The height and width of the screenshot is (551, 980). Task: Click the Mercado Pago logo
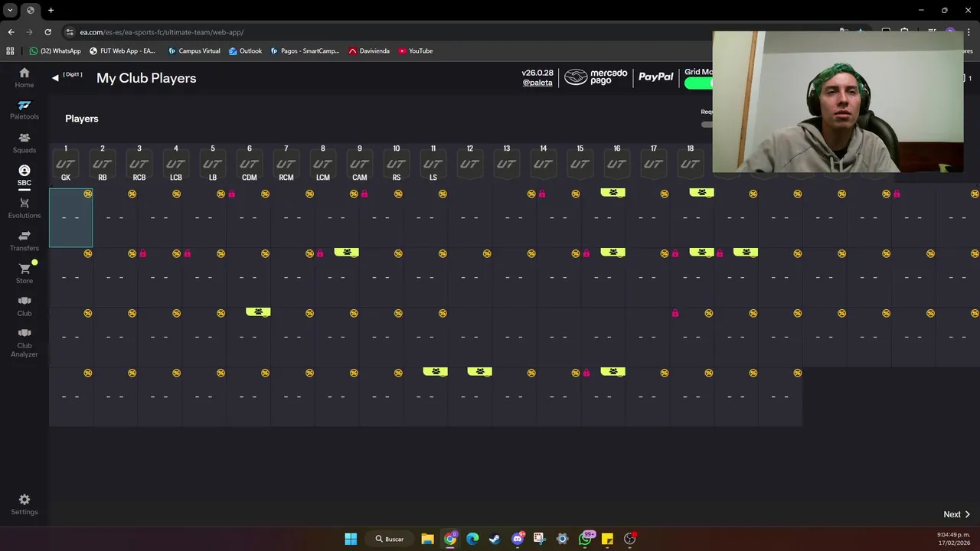pyautogui.click(x=596, y=77)
